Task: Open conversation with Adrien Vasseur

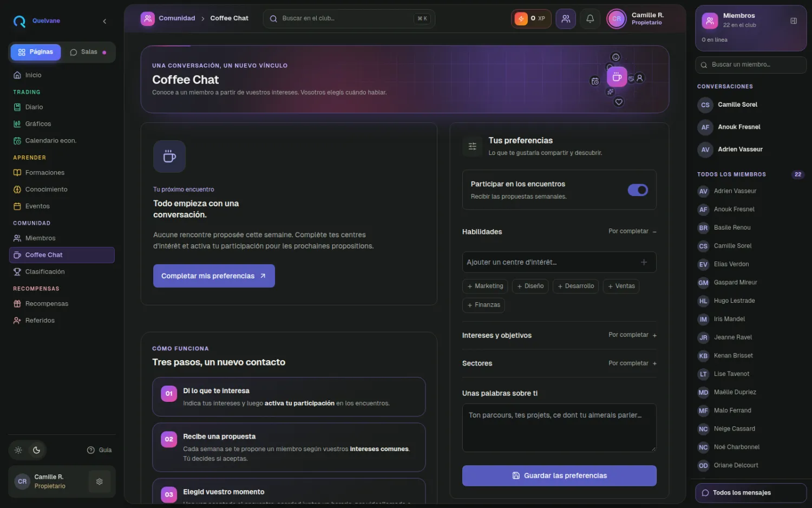Action: (751, 149)
